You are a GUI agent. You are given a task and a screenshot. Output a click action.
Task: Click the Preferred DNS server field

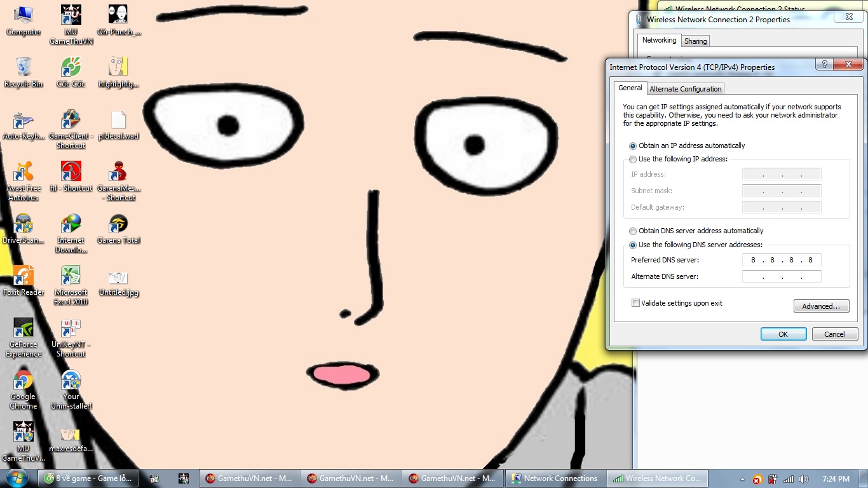point(782,260)
